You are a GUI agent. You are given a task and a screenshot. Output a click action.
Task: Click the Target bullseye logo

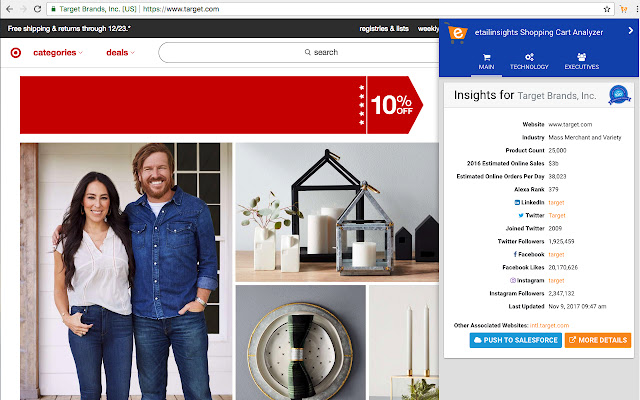coord(16,53)
